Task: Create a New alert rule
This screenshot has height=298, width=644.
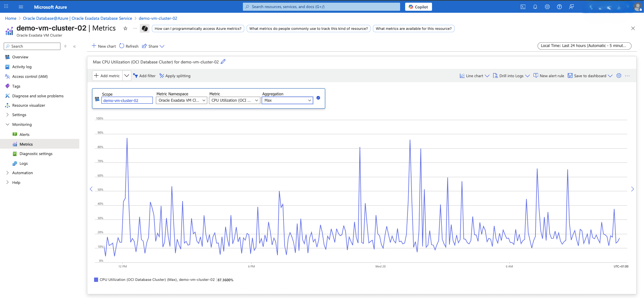Action: click(x=549, y=76)
